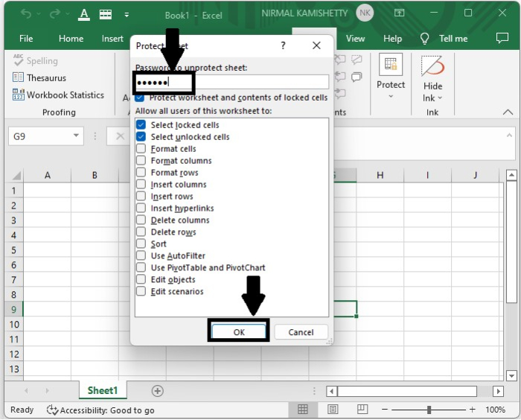Screen dimensions: 521x420
Task: Click vertical scrollbar down arrow
Action: tap(511, 376)
